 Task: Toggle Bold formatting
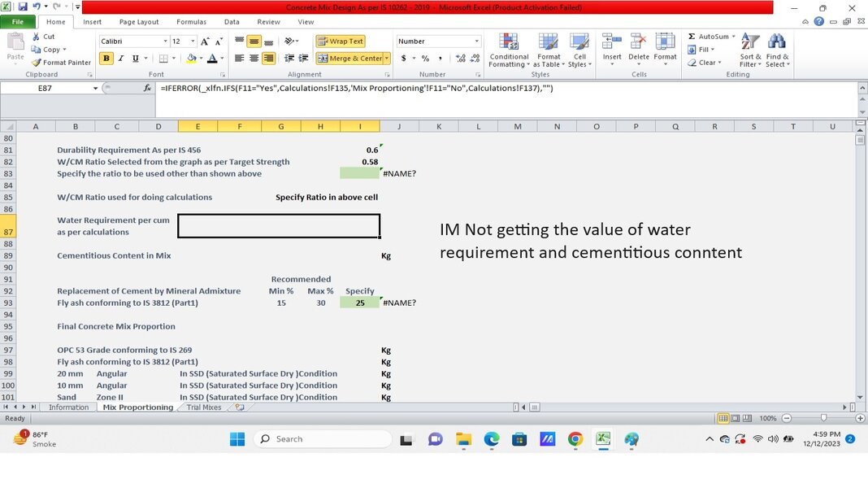[106, 59]
